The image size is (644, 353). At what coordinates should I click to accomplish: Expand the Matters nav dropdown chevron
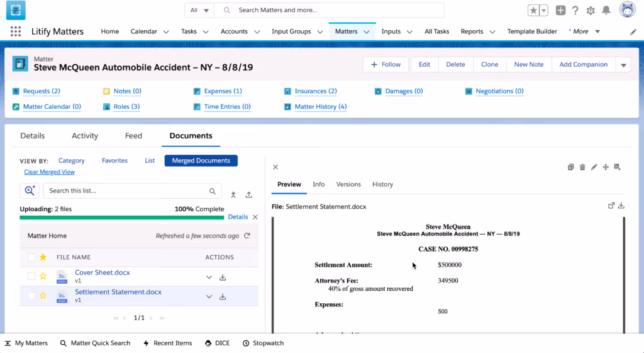(x=367, y=31)
